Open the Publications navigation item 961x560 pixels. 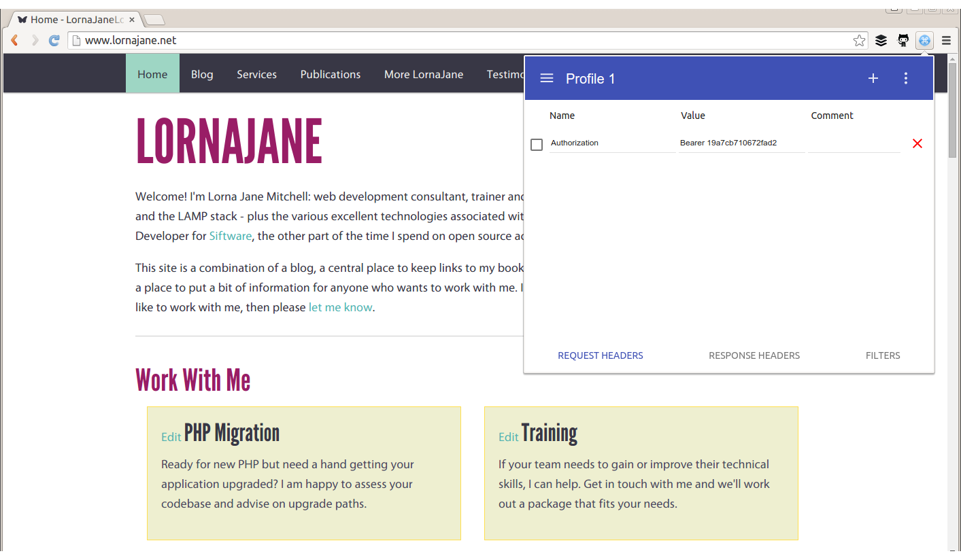331,74
